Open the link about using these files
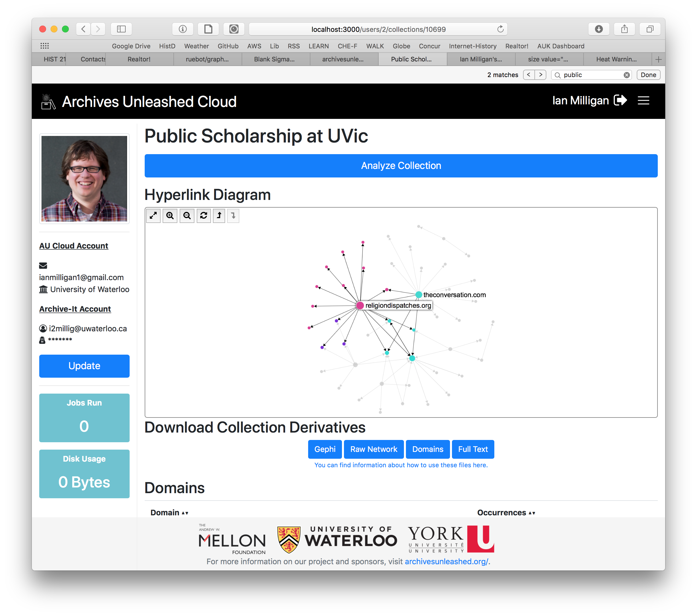697x616 pixels. coord(401,465)
